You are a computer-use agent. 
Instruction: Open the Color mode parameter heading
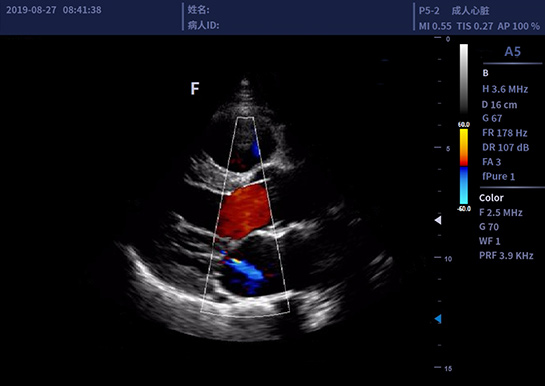pos(491,198)
